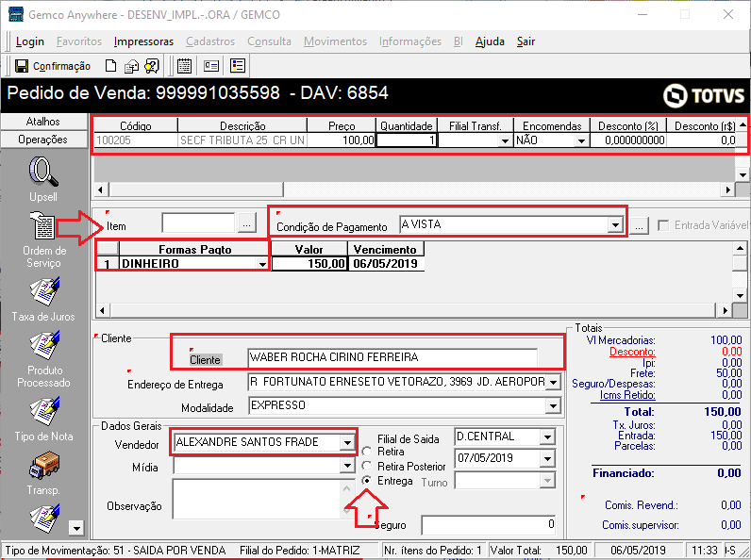Image resolution: width=751 pixels, height=560 pixels.
Task: Click the Observação text area
Action: coord(257,500)
